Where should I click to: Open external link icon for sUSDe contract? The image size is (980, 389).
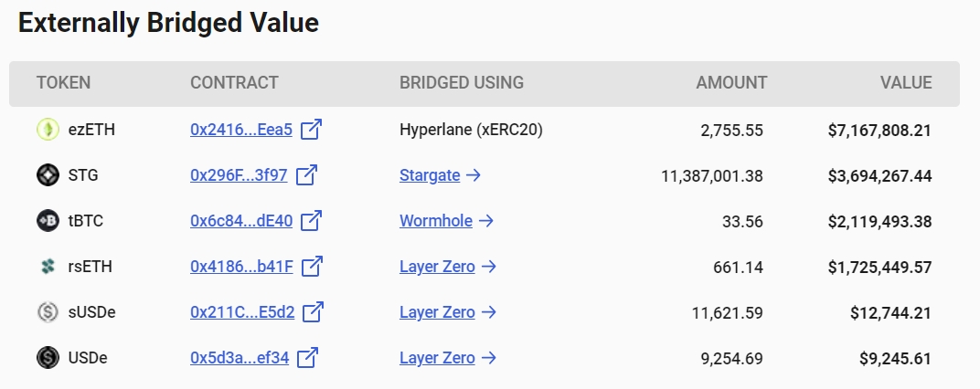click(314, 311)
